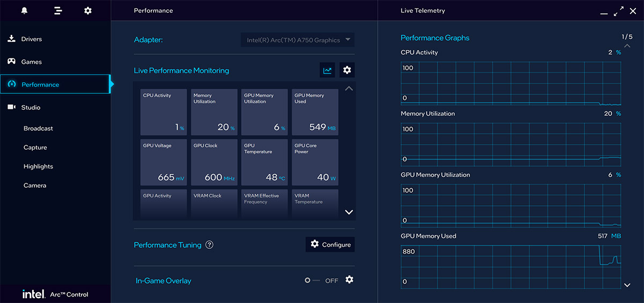Collapse monitoring tiles with up chevron
Image resolution: width=644 pixels, height=303 pixels.
[349, 88]
